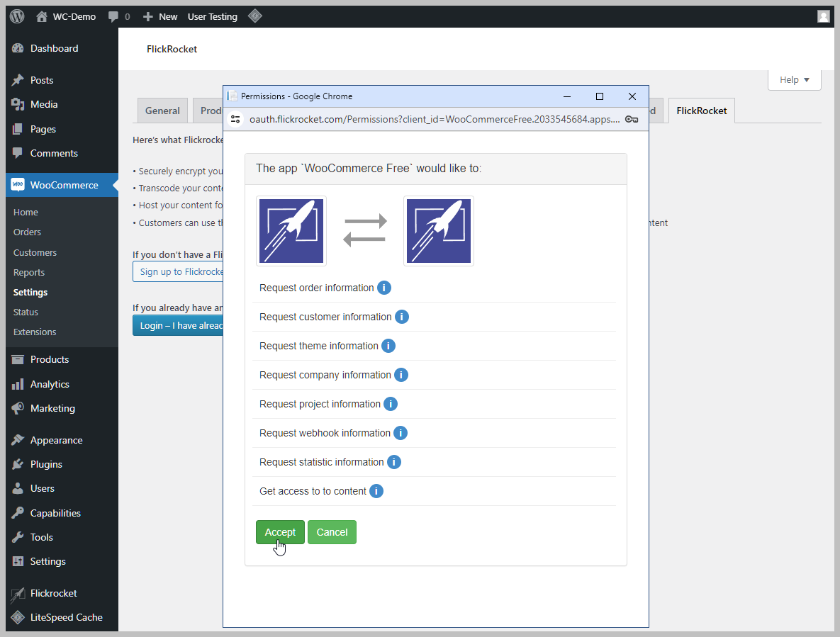Click info icon beside Get access to content
Image resolution: width=840 pixels, height=637 pixels.
point(376,491)
